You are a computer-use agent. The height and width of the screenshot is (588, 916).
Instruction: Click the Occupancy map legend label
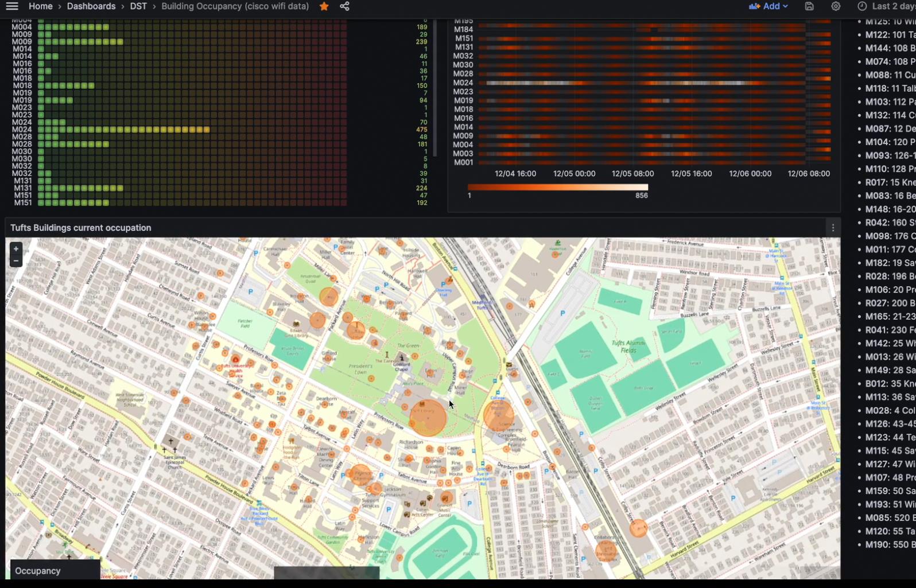point(38,571)
